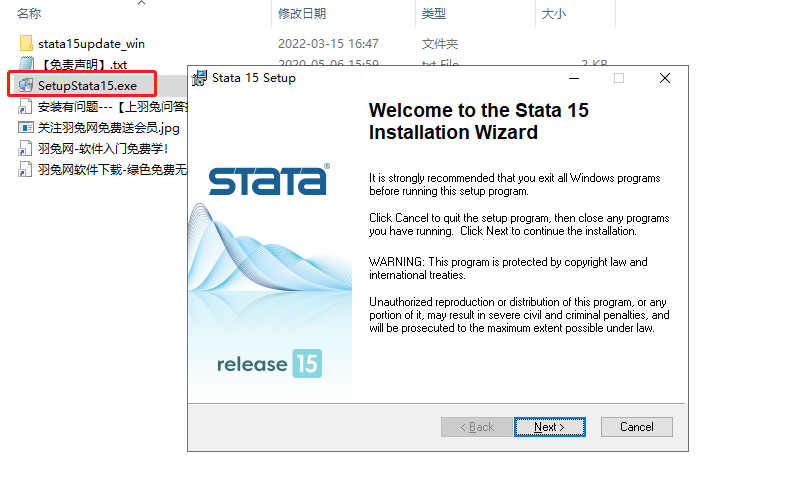Cancel the Stata 15 installation
This screenshot has width=801, height=493.
(636, 427)
